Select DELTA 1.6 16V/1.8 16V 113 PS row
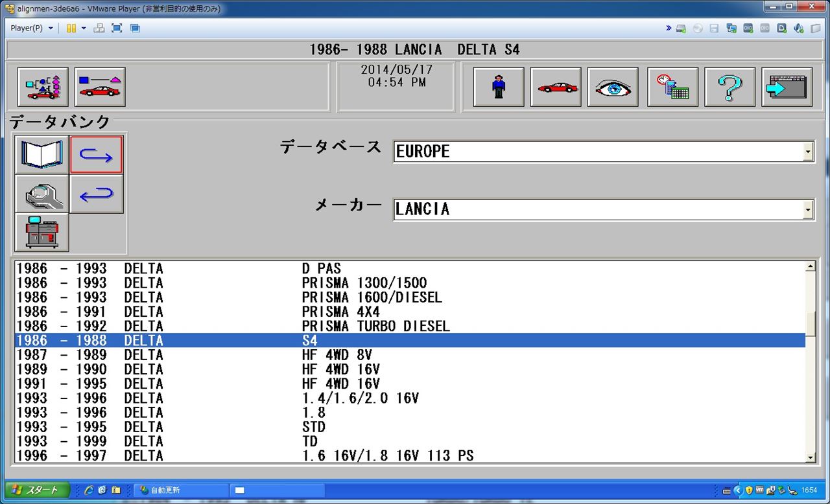The height and width of the screenshot is (504, 830). pos(410,456)
